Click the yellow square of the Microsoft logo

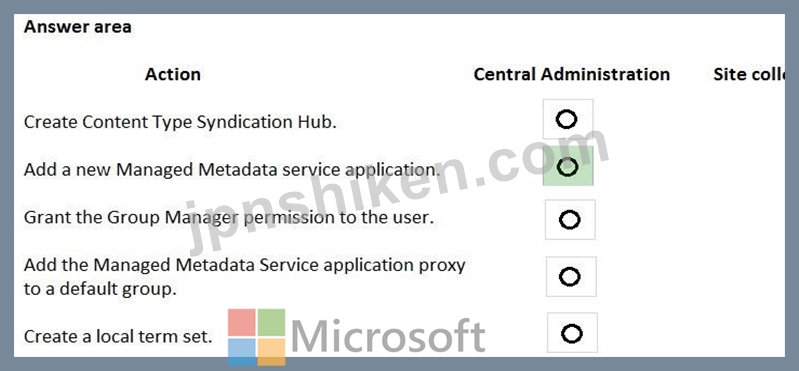271,352
